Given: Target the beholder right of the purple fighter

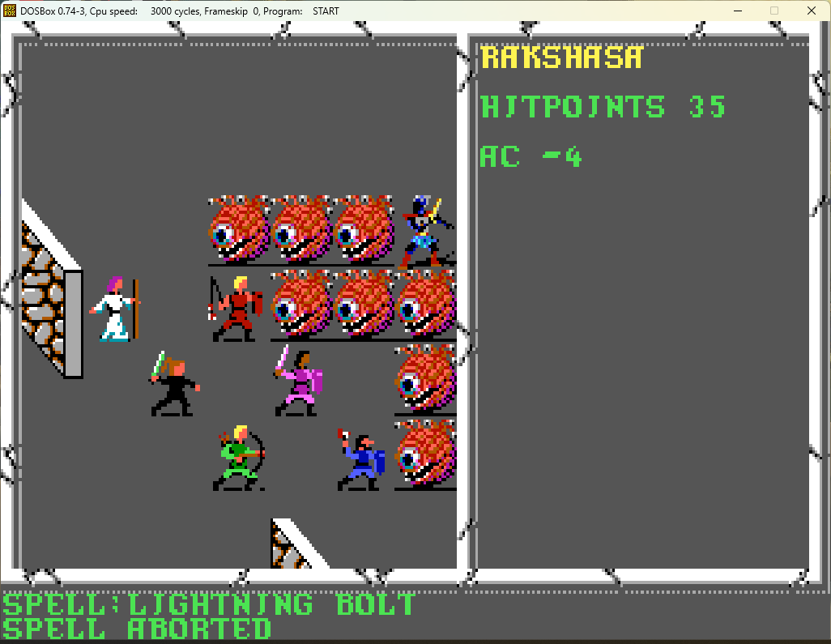Looking at the screenshot, I should [425, 379].
